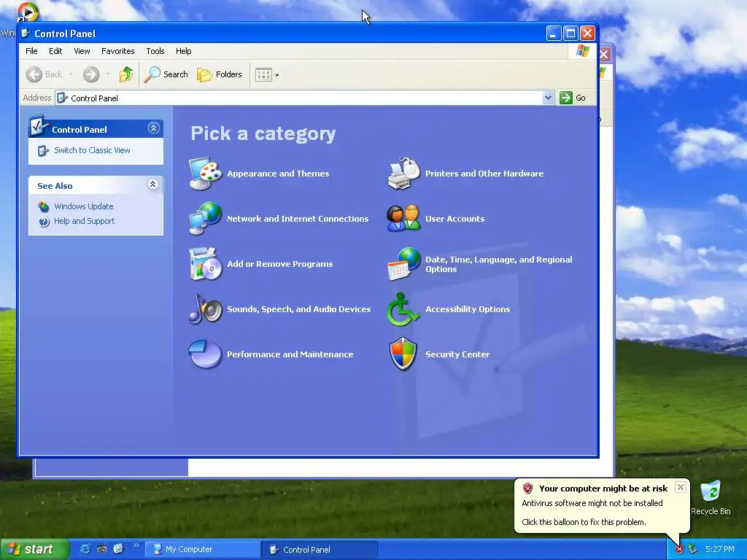Minimize the Control Panel window
This screenshot has height=560, width=747.
(x=553, y=34)
